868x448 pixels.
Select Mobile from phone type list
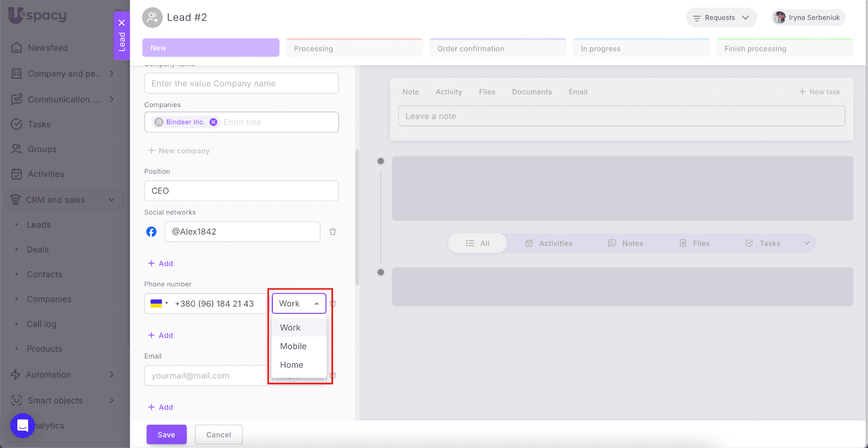click(x=293, y=346)
